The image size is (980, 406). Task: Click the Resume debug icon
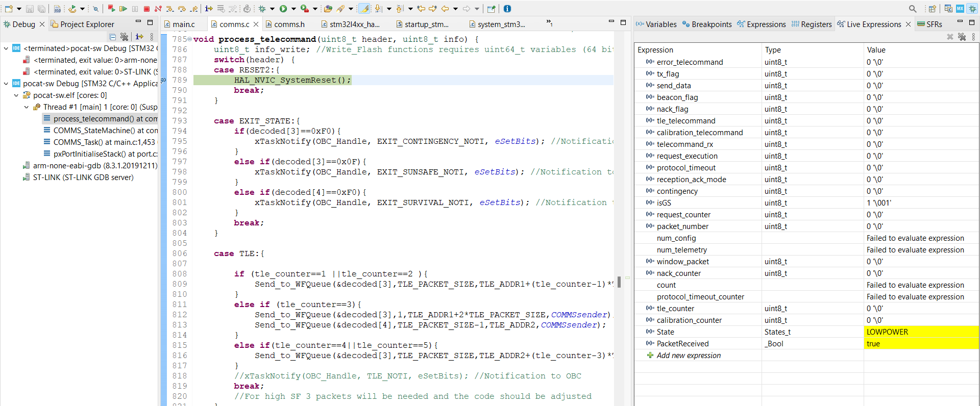pos(123,9)
